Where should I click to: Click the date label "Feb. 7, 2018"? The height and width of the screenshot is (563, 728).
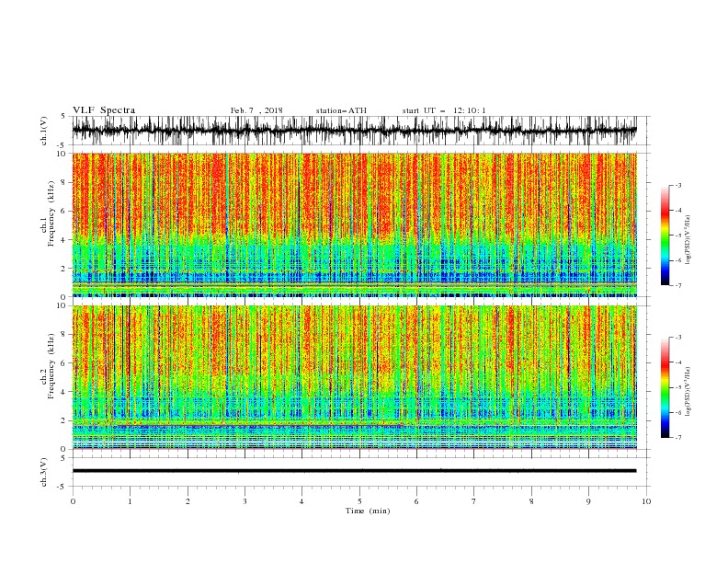coord(256,110)
